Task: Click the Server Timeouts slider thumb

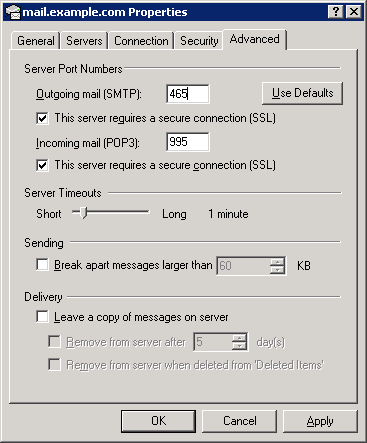Action: click(84, 213)
